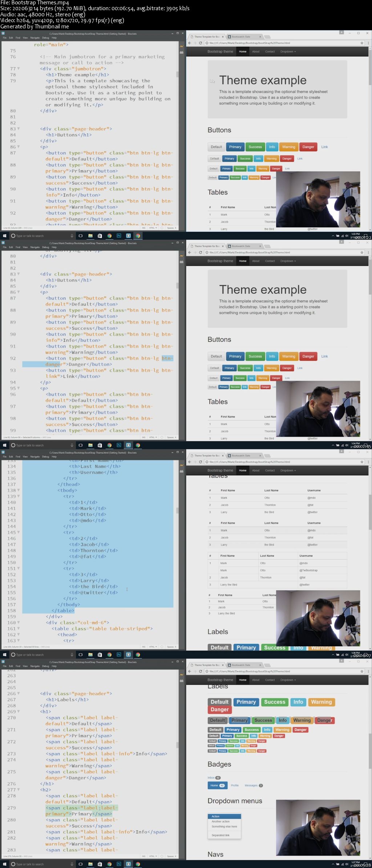The image size is (372, 868).
Task: Click Home 42 pill under Badges
Action: pyautogui.click(x=218, y=785)
